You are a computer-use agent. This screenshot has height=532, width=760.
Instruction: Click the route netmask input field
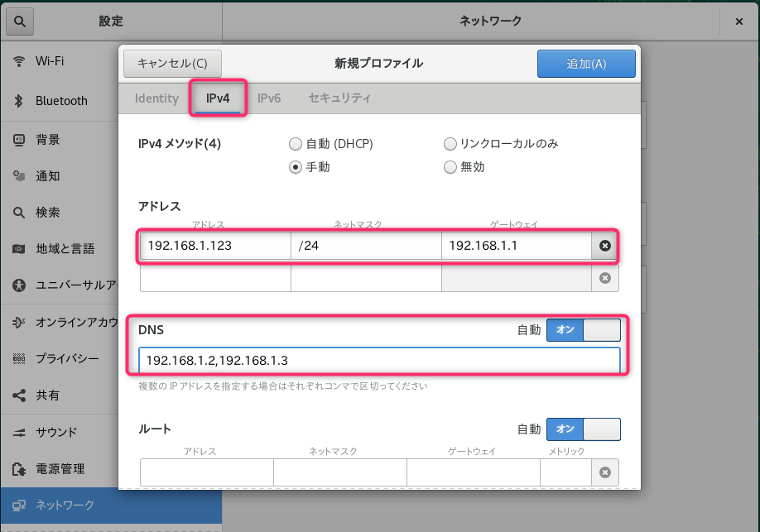click(x=340, y=472)
